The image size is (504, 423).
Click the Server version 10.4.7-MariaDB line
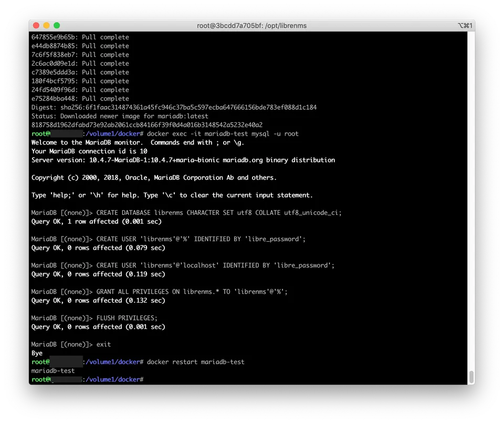coord(183,160)
